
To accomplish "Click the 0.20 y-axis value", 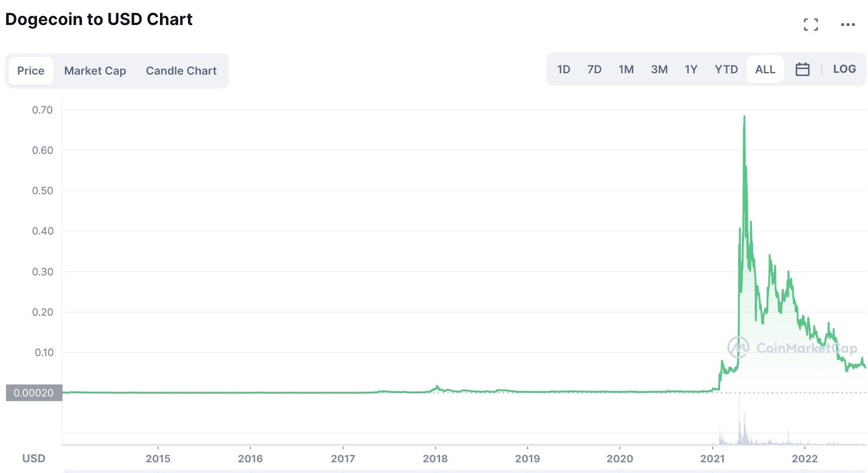I will [x=42, y=312].
